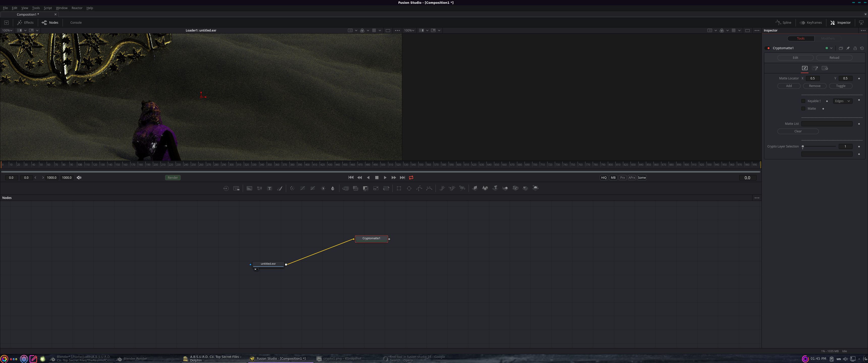This screenshot has height=363, width=868.
Task: Open the Tools menu
Action: (36, 8)
